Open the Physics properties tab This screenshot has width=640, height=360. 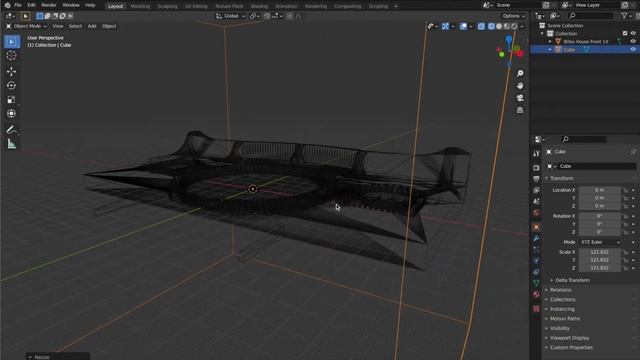(536, 260)
